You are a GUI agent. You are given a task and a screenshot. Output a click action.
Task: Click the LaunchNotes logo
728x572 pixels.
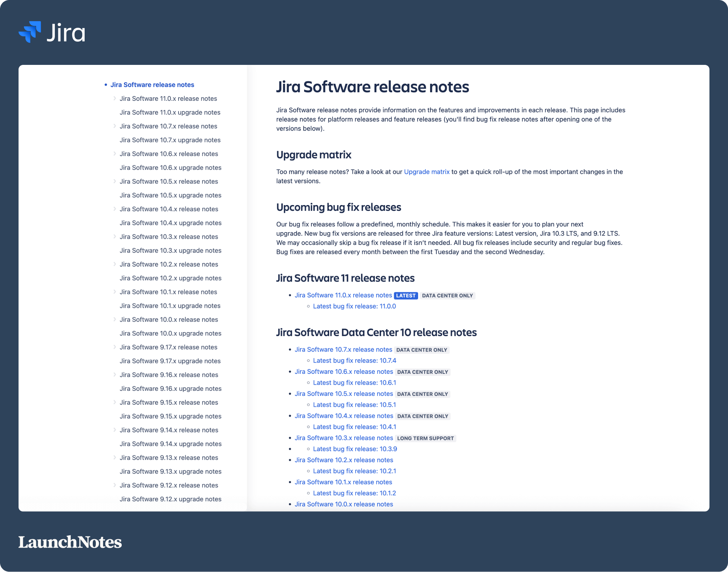[70, 542]
